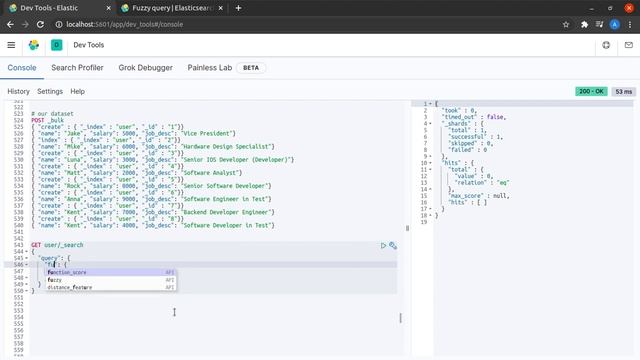Click the browser address bar URL
The width and height of the screenshot is (640, 360).
124,24
